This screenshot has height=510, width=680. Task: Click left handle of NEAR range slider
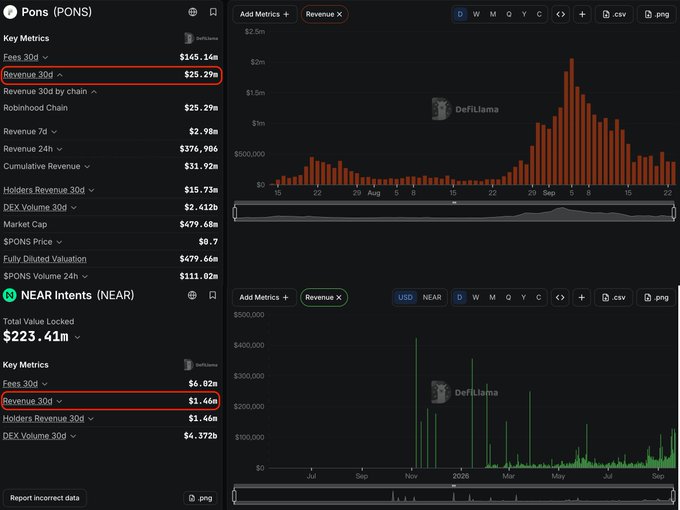[x=235, y=496]
